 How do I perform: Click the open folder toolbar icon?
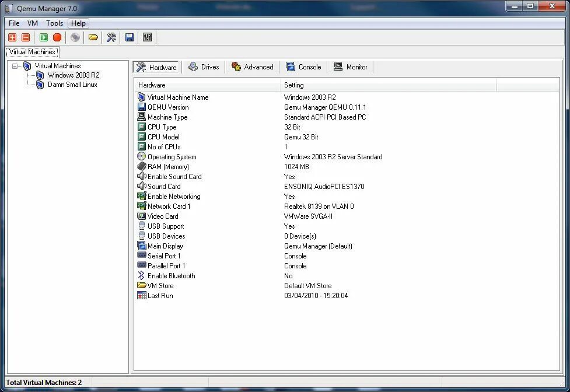click(x=93, y=37)
